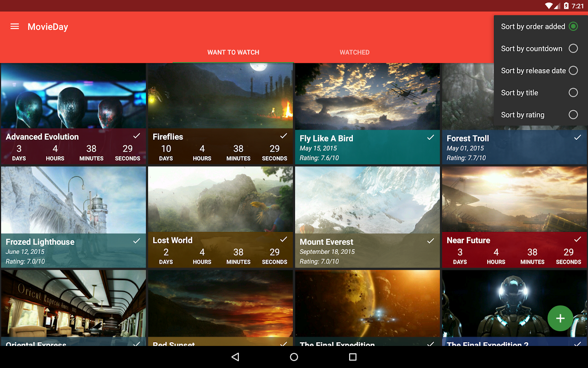Screen dimensions: 588x368
Task: Mark Advanced Evolution as watched checkmark
Action: [x=136, y=136]
